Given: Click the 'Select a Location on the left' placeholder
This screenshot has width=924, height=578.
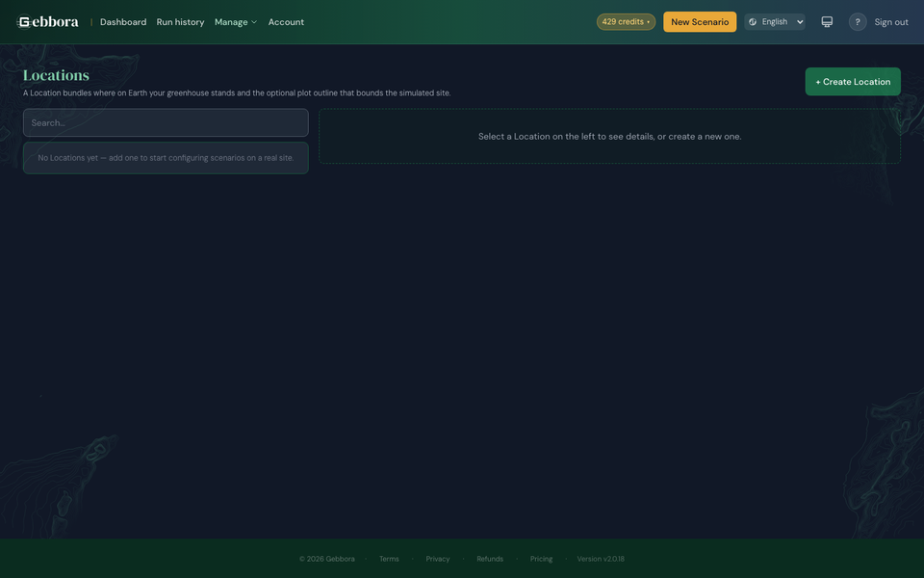Looking at the screenshot, I should click(x=609, y=136).
